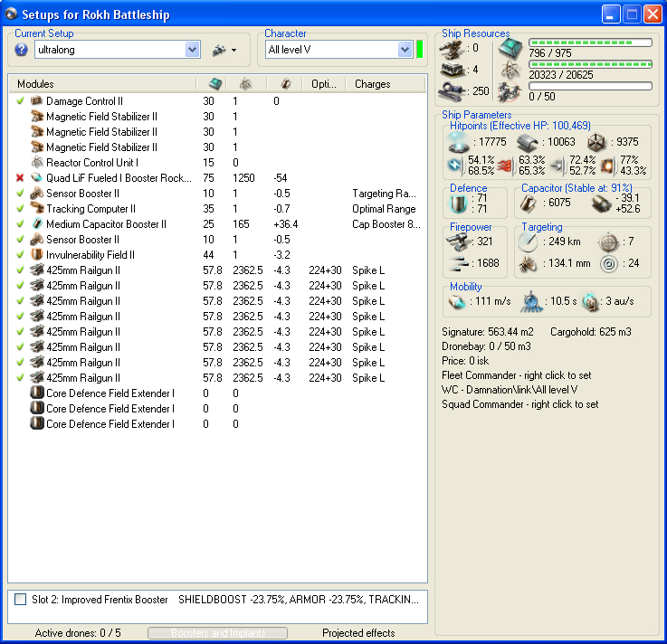This screenshot has height=644, width=667.
Task: Toggle the last 425mm Railgun II checkmark
Action: (20, 377)
